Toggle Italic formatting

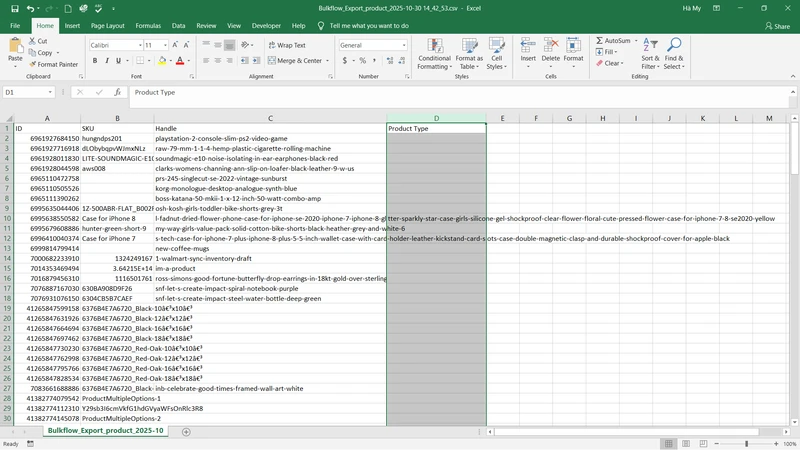[108, 60]
